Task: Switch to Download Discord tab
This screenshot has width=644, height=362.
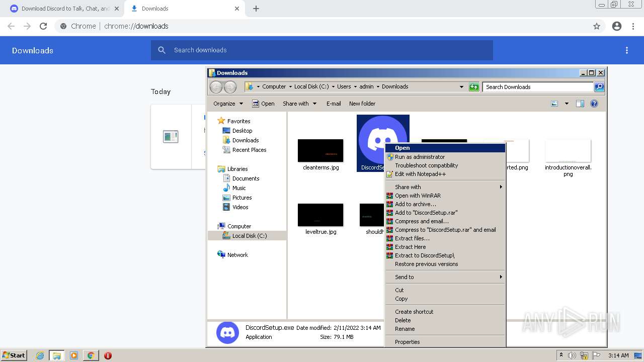Action: point(65,9)
